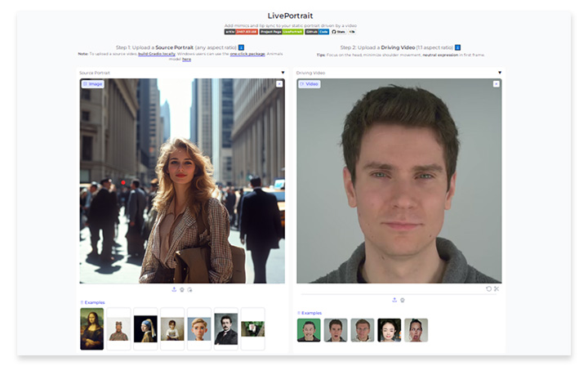Select the Mona Lisa example portrait

pos(91,328)
